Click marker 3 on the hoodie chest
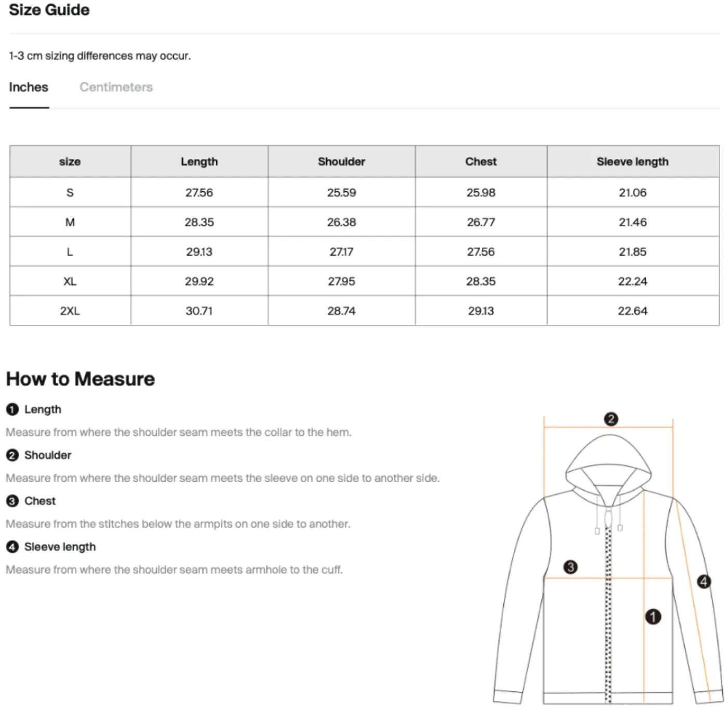 pyautogui.click(x=570, y=567)
